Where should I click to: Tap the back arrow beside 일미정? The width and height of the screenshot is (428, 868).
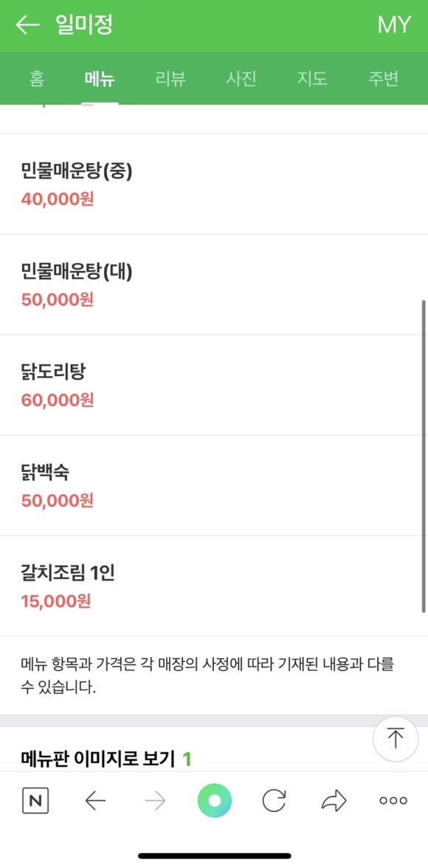(27, 25)
